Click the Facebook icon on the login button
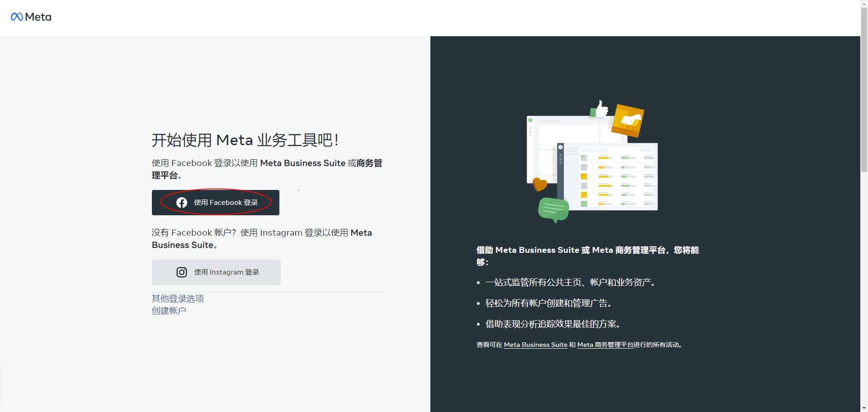Viewport: 868px width, 412px height. coord(182,202)
